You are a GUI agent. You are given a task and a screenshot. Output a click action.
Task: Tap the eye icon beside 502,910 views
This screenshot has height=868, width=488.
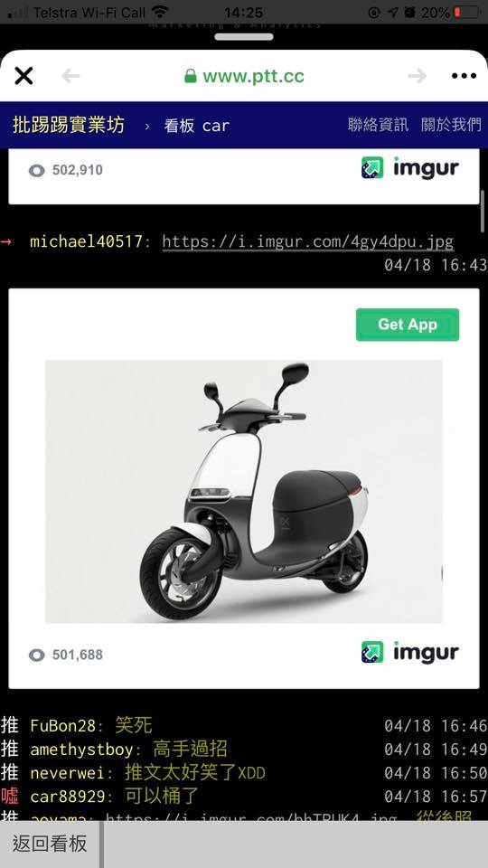pyautogui.click(x=36, y=171)
